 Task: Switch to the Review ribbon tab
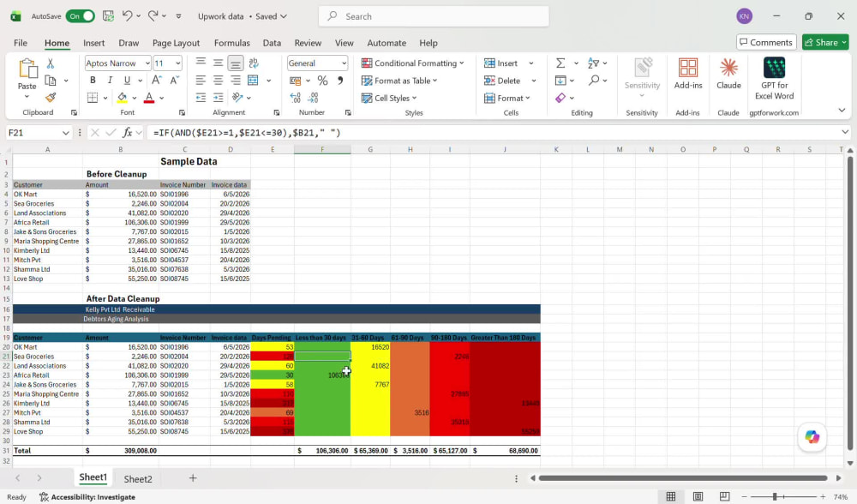point(308,43)
